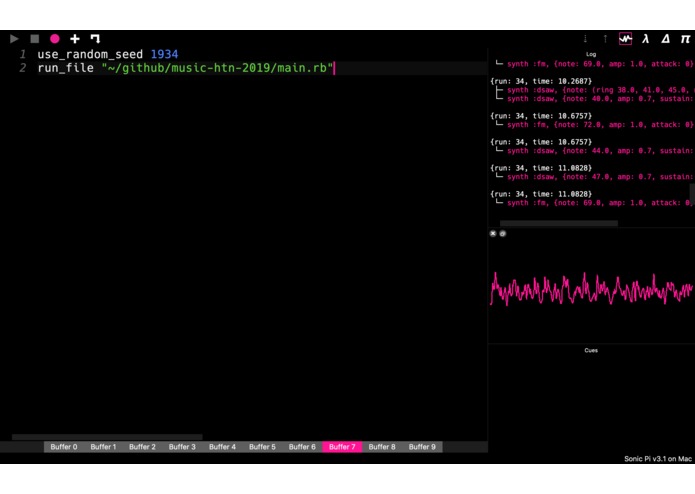The height and width of the screenshot is (494, 695).
Task: Click line number 1 in the gutter
Action: tap(23, 54)
